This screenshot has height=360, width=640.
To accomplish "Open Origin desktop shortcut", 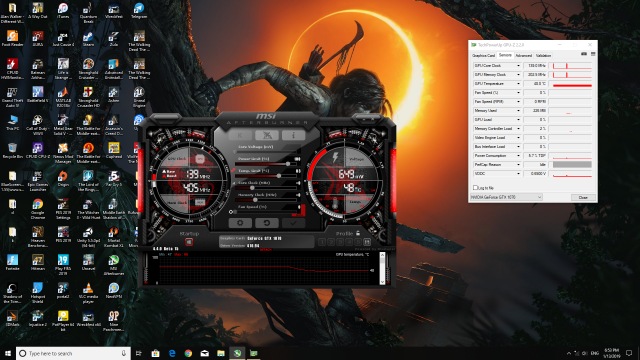I will click(x=63, y=178).
